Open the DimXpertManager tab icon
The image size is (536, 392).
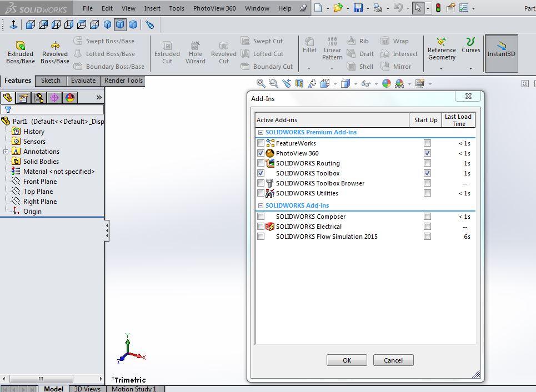(54, 98)
